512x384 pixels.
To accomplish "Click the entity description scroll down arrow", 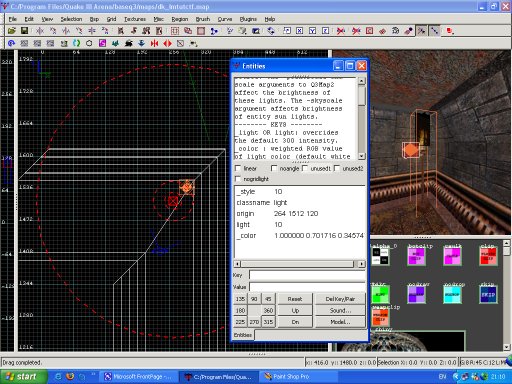I will (x=362, y=156).
